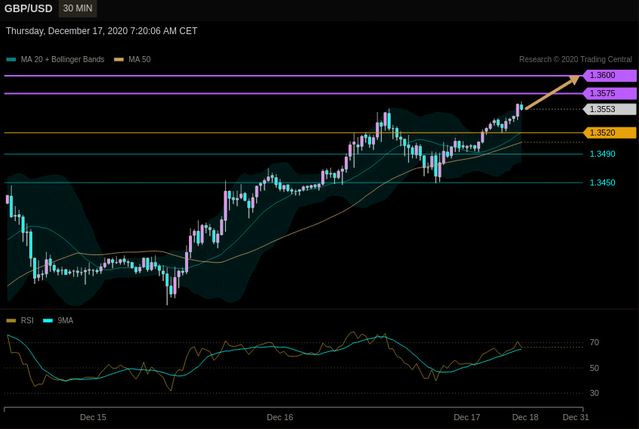The width and height of the screenshot is (639, 429).
Task: Click the Dec 17 date axis label
Action: tap(467, 418)
